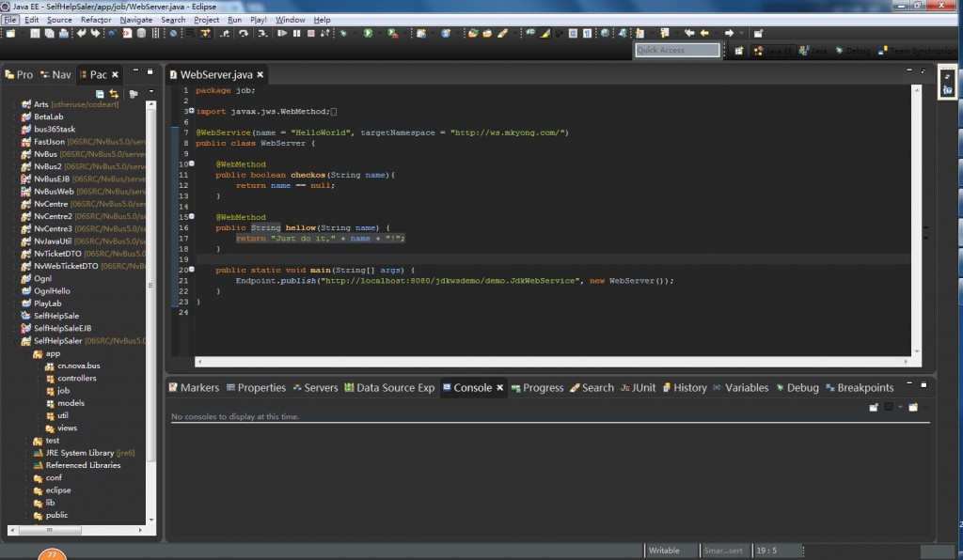Open the Servers view tab
The height and width of the screenshot is (560, 963).
315,388
